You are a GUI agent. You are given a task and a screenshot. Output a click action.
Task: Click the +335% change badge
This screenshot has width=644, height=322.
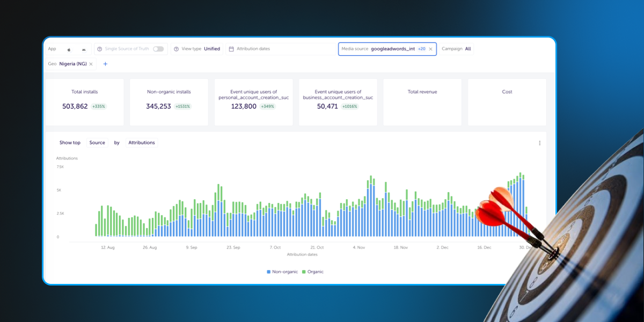(99, 107)
